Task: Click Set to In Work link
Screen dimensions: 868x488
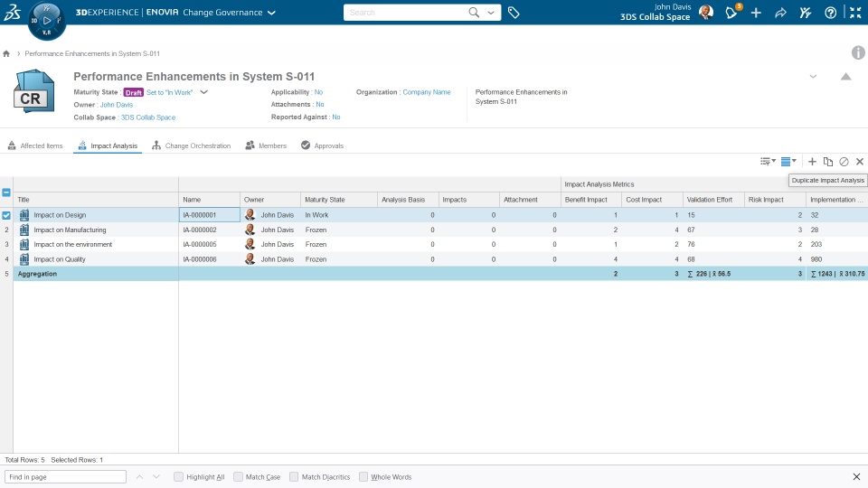Action: pos(169,92)
